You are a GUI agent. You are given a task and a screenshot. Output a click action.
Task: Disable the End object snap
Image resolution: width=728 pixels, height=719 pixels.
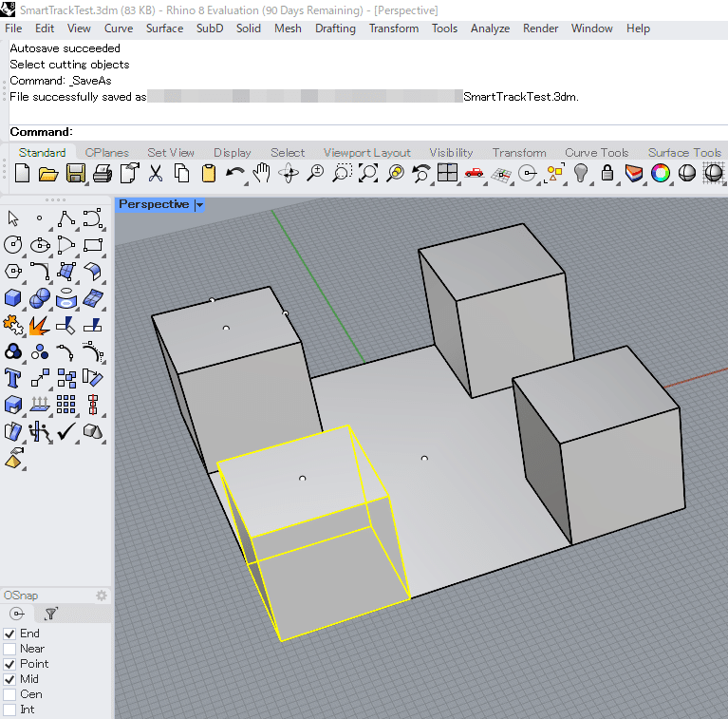(x=9, y=634)
